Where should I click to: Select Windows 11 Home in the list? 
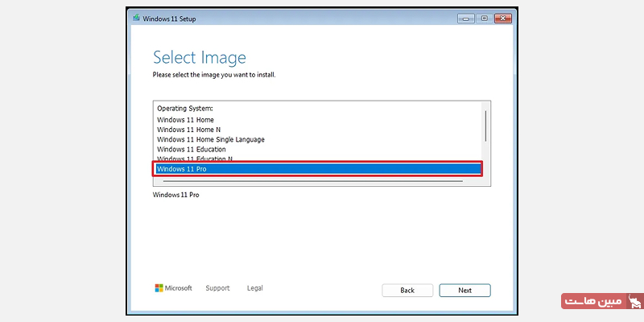[318, 120]
